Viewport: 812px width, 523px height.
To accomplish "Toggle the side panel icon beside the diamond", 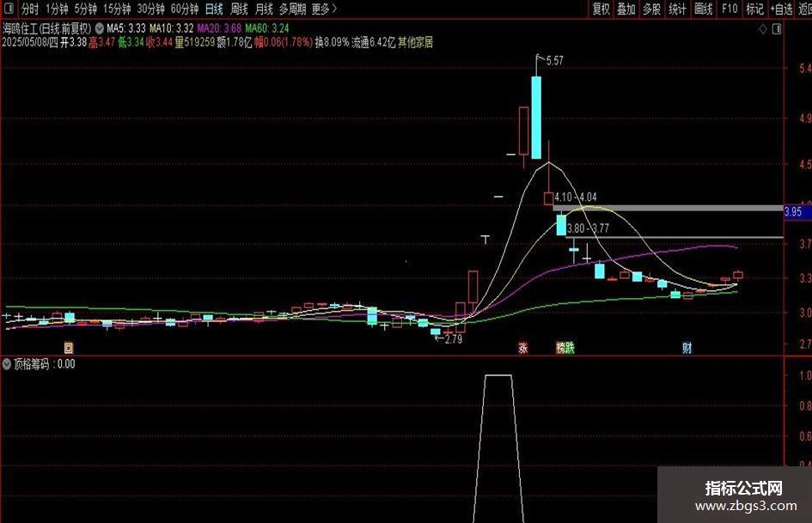I will coord(776,29).
